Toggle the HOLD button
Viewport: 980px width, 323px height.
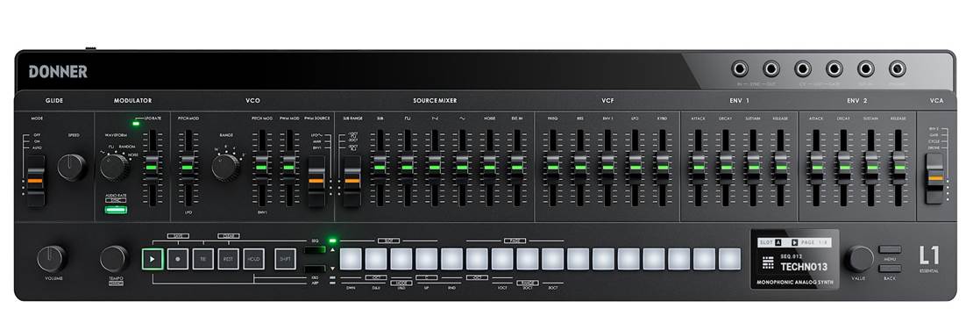[253, 259]
